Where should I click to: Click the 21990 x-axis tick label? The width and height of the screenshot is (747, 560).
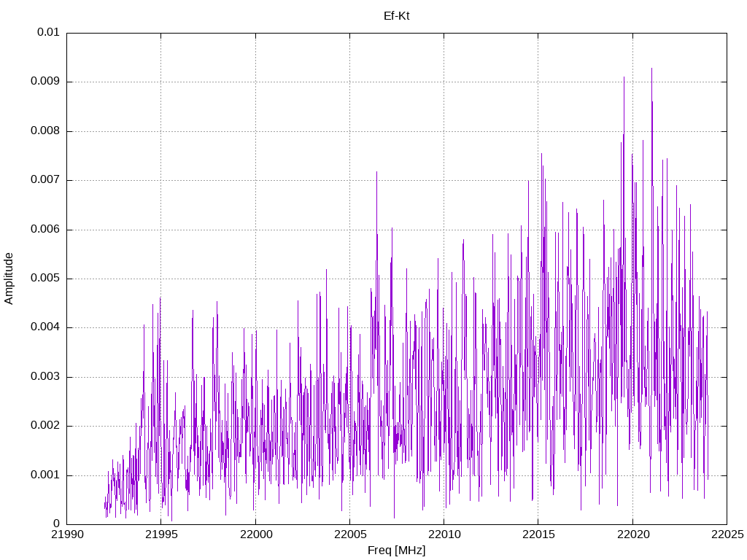pyautogui.click(x=66, y=534)
